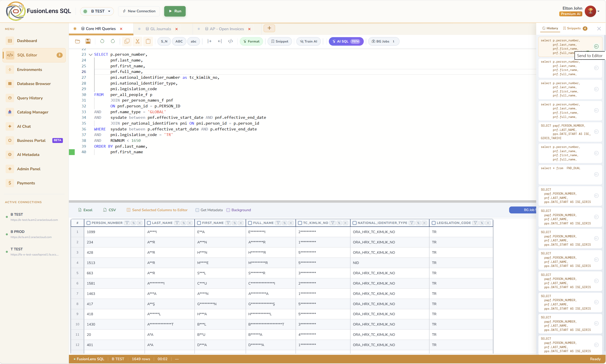606x364 pixels.
Task: Click the editor and results splitter bar
Action: pyautogui.click(x=302, y=202)
